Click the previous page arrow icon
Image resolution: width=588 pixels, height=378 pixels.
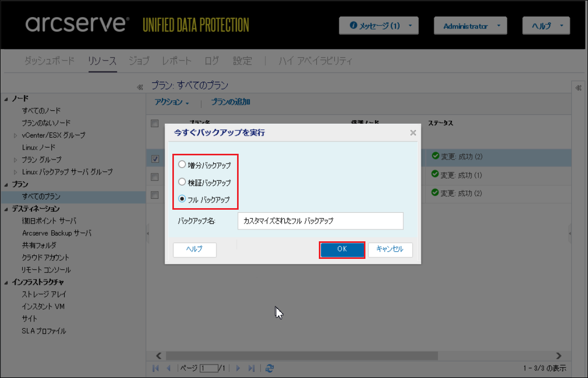[168, 368]
